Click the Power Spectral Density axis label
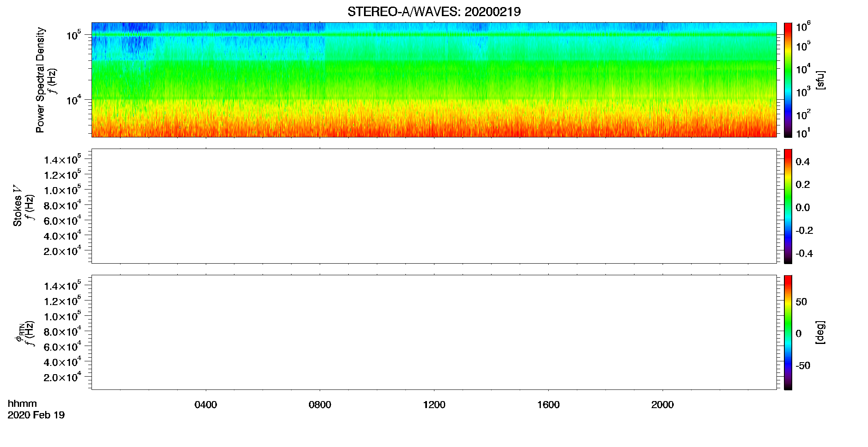 tap(40, 80)
